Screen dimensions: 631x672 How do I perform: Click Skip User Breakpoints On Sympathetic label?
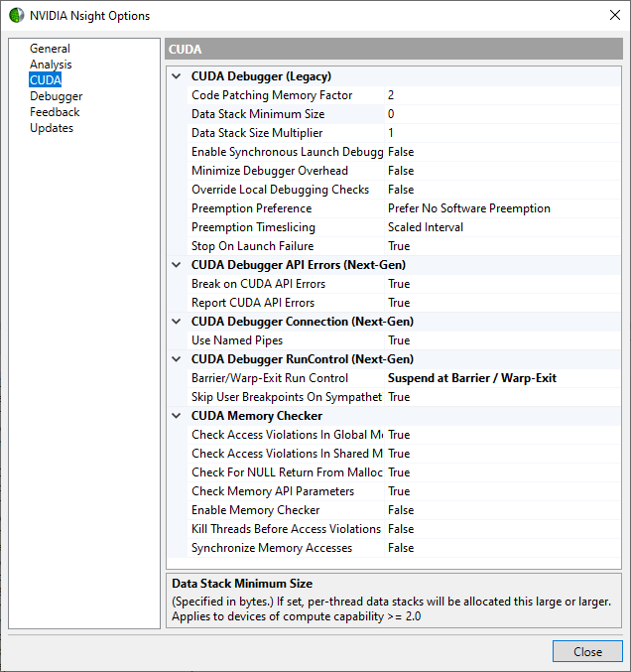click(287, 397)
